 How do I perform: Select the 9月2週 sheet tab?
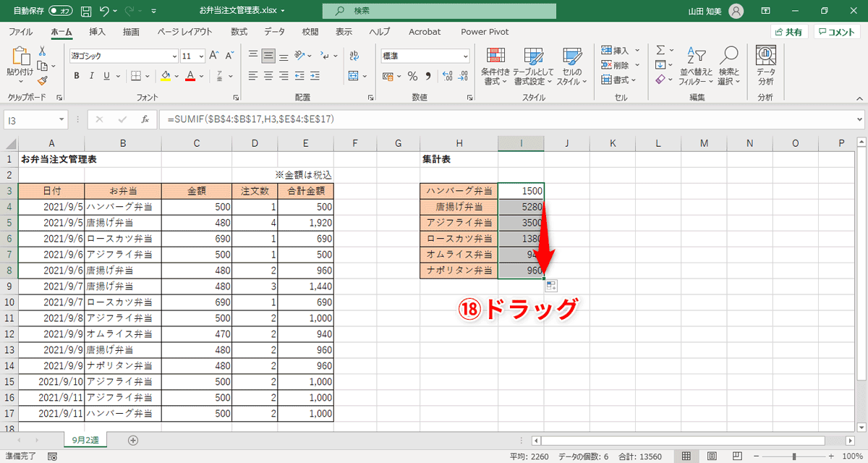point(85,440)
